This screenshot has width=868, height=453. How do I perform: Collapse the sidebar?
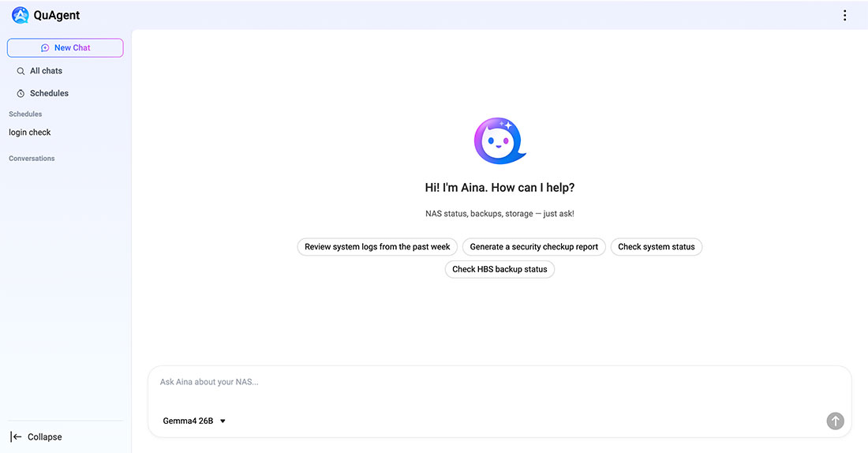[36, 437]
